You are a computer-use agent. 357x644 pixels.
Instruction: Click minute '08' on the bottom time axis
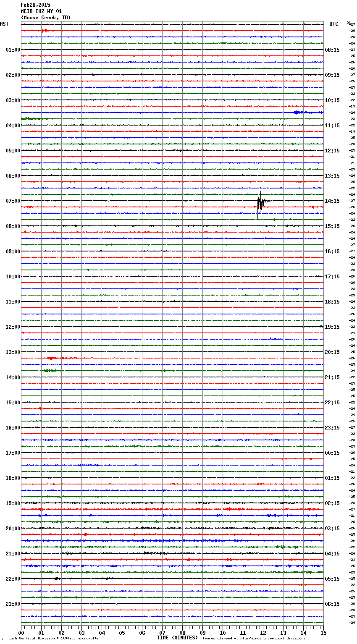(x=182, y=633)
